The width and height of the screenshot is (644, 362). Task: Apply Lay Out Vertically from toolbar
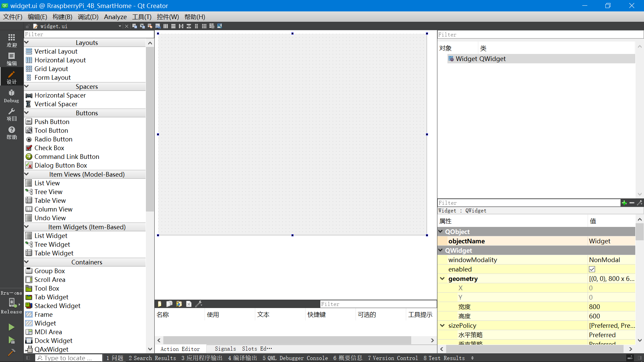pyautogui.click(x=173, y=26)
